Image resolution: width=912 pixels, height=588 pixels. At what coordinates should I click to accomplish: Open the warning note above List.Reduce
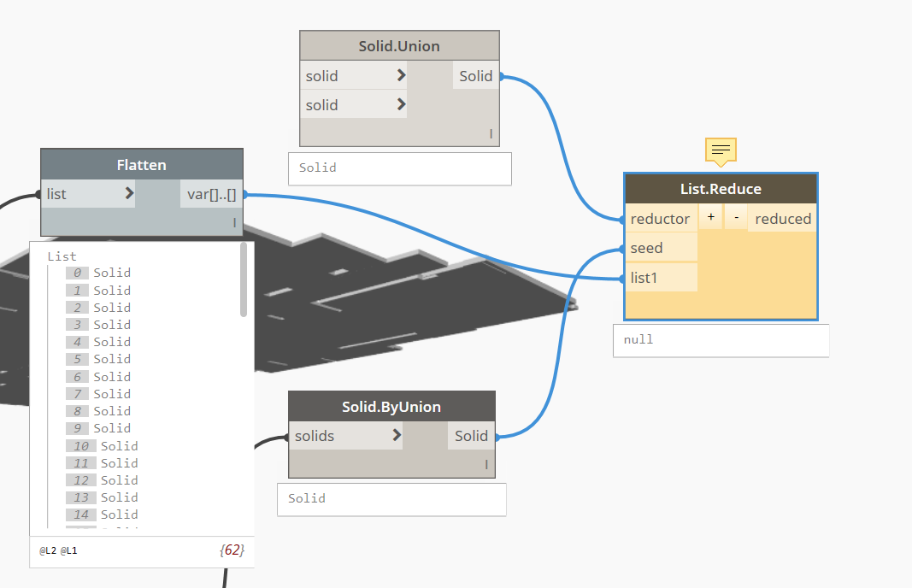point(721,151)
